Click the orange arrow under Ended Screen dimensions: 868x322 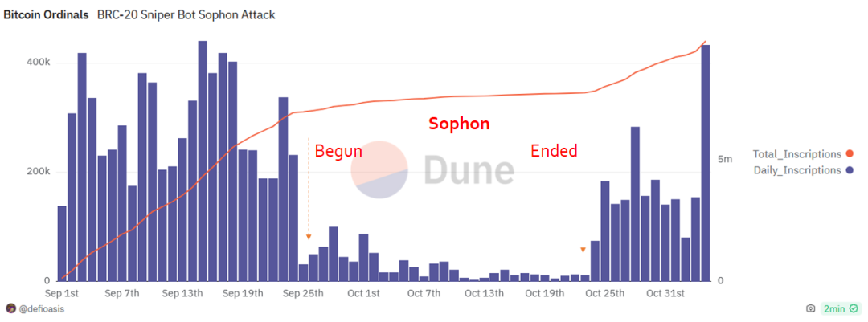[x=584, y=250]
